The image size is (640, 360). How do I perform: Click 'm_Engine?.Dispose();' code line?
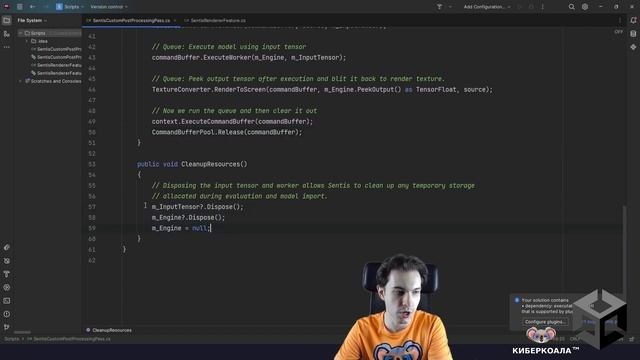click(x=188, y=218)
